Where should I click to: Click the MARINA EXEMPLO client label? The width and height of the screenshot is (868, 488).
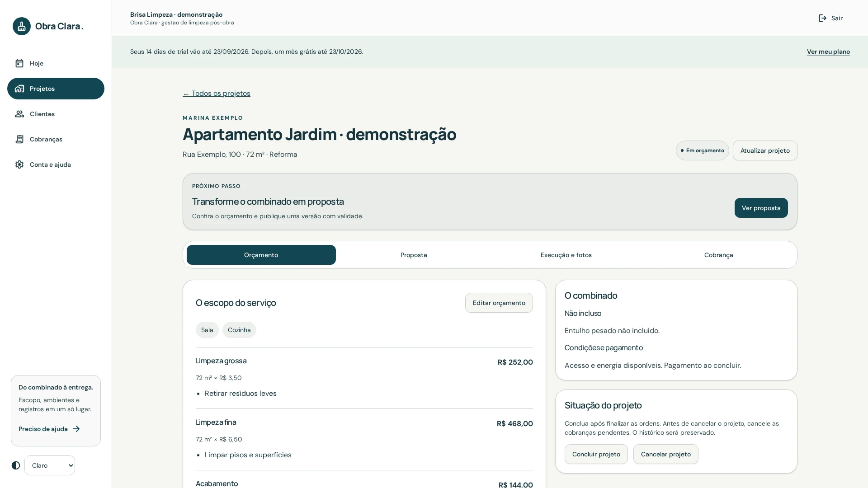[x=213, y=118]
